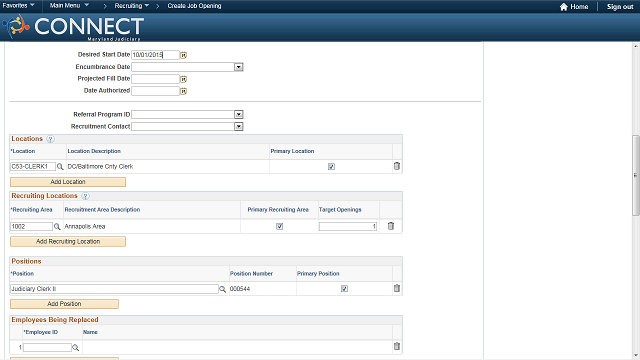Click the Annapolis Area description text

tap(85, 227)
